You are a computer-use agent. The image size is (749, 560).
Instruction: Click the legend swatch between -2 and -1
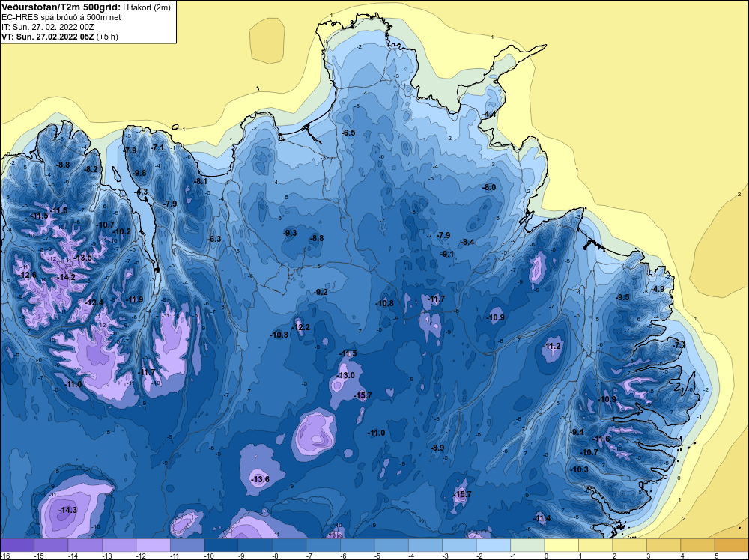click(x=494, y=545)
